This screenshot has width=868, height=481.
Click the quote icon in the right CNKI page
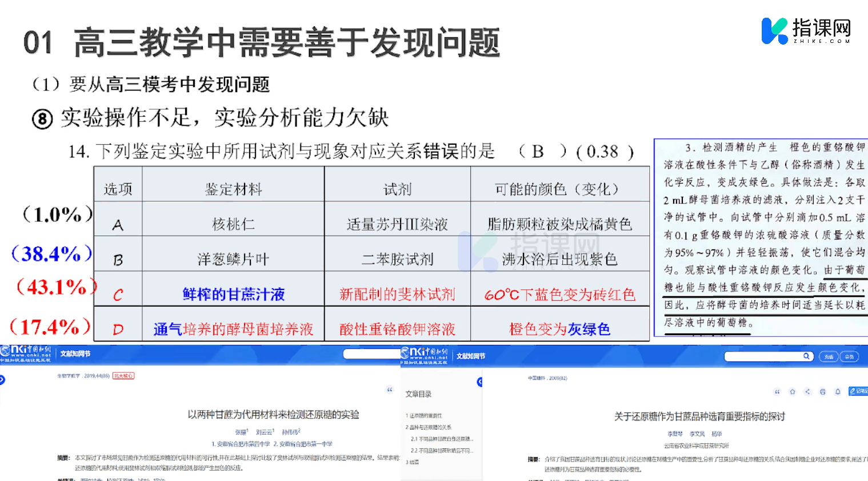[777, 392]
